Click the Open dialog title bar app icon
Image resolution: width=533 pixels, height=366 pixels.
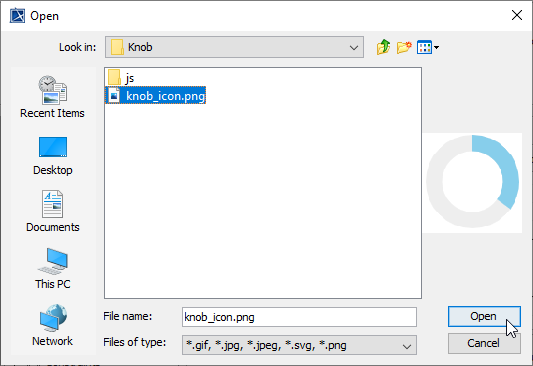(x=17, y=16)
